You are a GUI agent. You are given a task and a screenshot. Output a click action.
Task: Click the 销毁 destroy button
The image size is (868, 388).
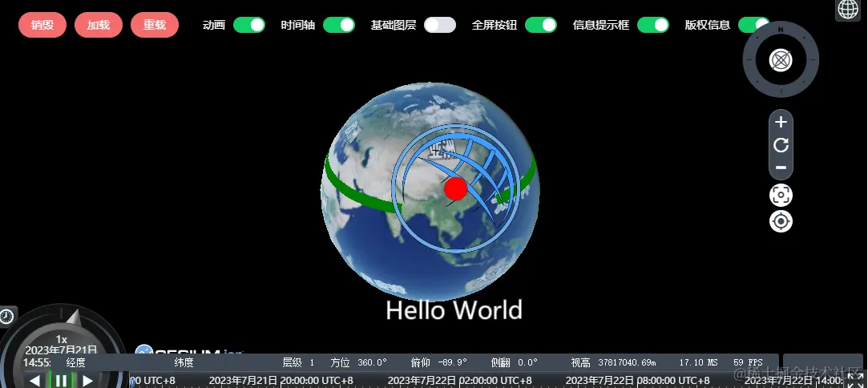pyautogui.click(x=42, y=25)
